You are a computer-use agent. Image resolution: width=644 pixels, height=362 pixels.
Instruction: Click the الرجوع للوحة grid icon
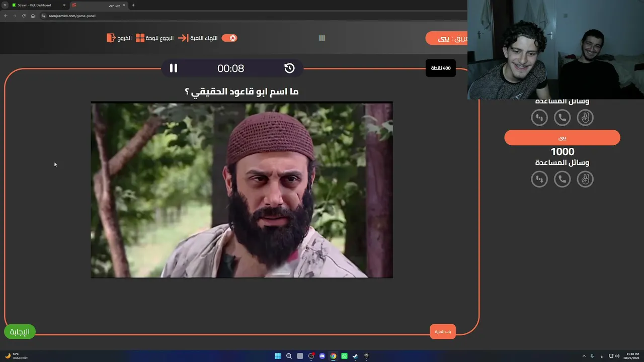tap(140, 38)
